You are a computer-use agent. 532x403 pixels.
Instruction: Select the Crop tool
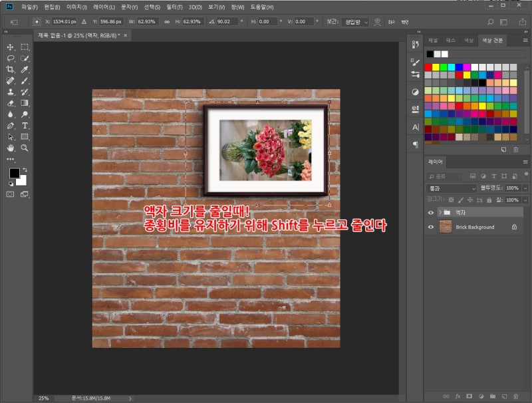pos(11,70)
